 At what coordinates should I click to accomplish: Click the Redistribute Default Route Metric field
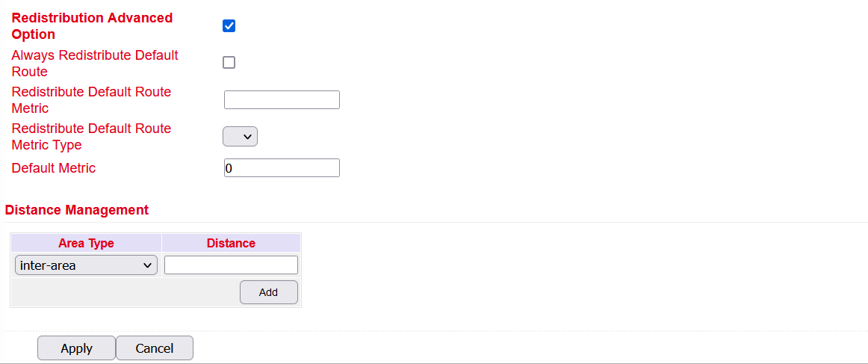[282, 99]
